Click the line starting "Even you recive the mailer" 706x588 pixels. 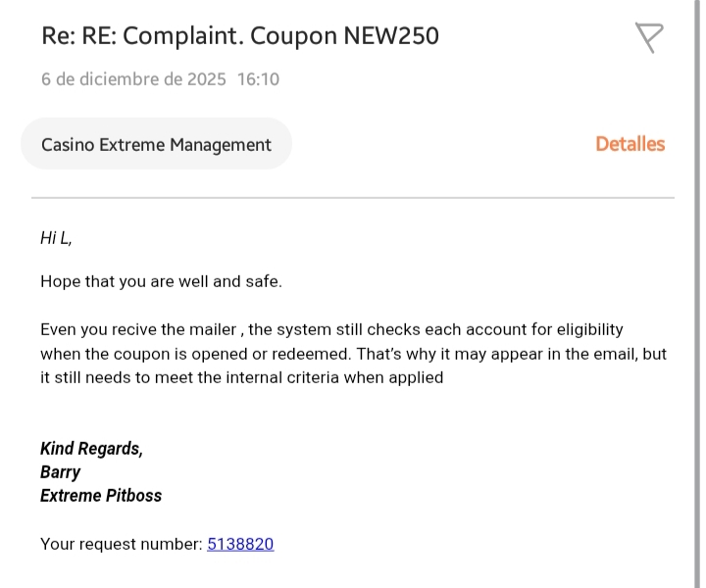coord(331,329)
